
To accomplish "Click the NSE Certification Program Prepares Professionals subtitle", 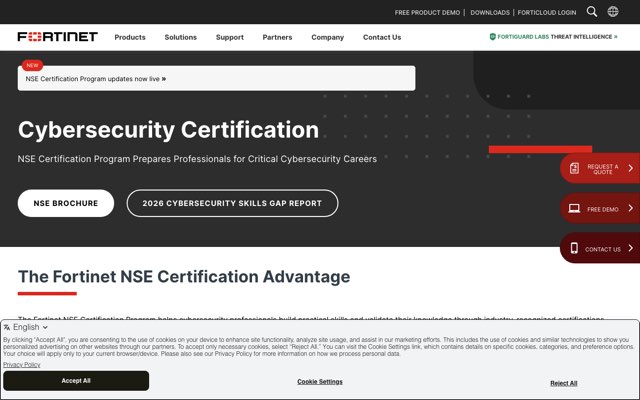I will 197,159.
